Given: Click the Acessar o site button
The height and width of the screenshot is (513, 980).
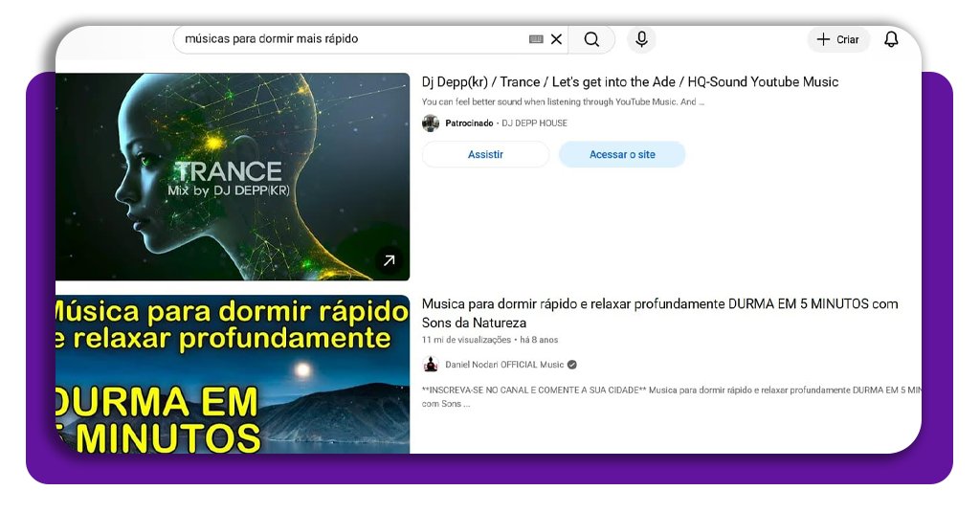Looking at the screenshot, I should [x=622, y=154].
